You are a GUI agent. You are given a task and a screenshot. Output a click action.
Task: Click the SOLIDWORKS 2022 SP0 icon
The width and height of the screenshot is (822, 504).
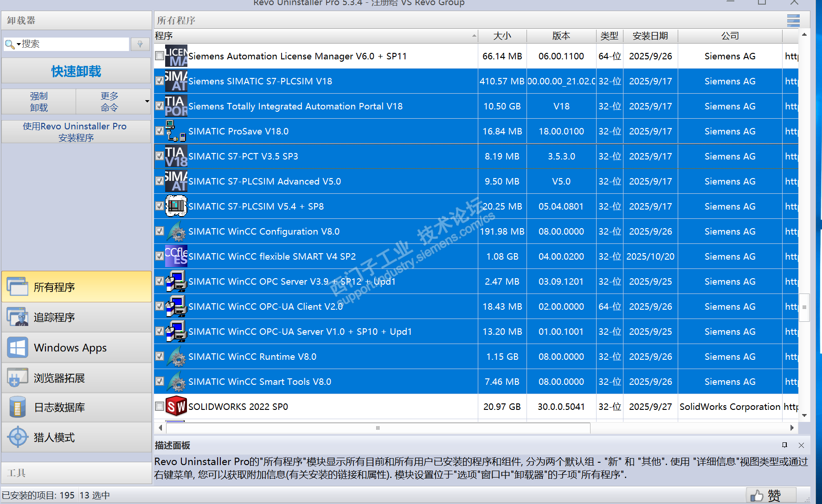[176, 407]
